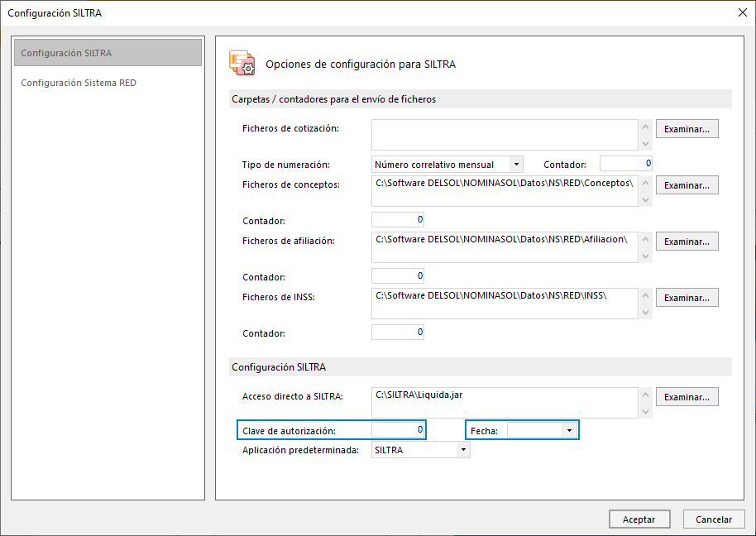756x536 pixels.
Task: Close the Configuración SILTRA window
Action: point(743,12)
